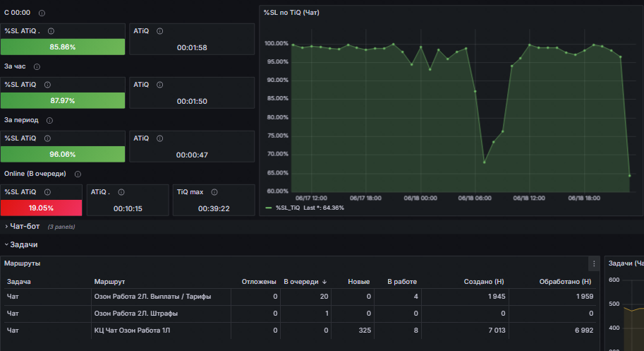Click info icon on 'TiQ max' panel
The height and width of the screenshot is (351, 644).
[x=214, y=192]
